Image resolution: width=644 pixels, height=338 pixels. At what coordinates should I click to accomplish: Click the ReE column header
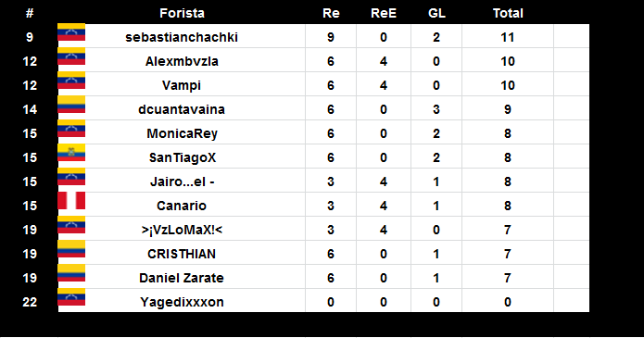click(x=384, y=13)
